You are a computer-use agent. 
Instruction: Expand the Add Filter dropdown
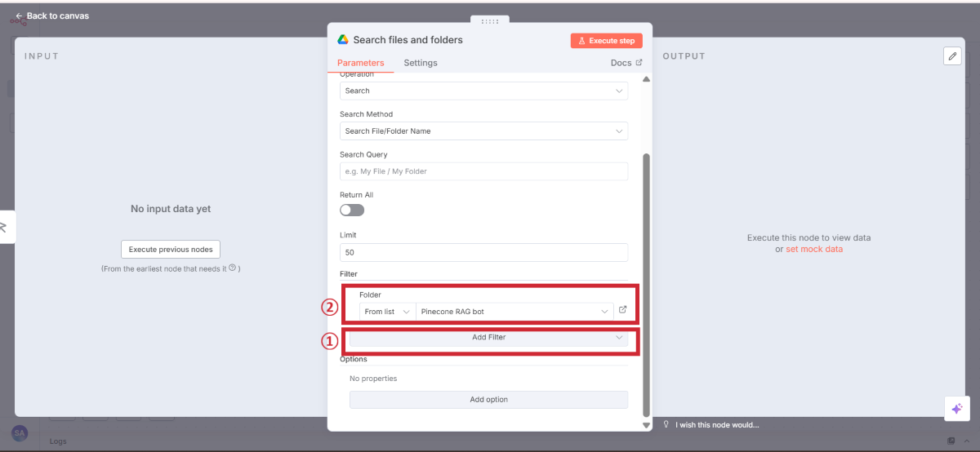[488, 337]
